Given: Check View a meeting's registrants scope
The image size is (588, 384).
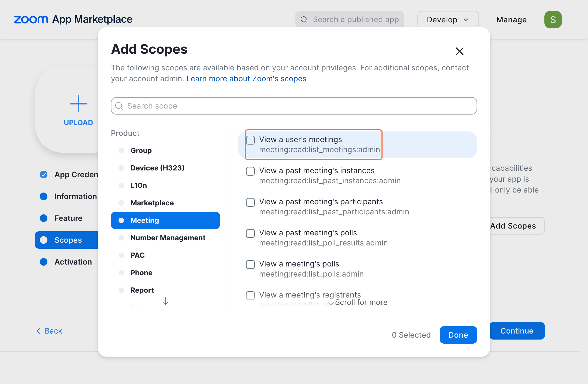Looking at the screenshot, I should 250,296.
